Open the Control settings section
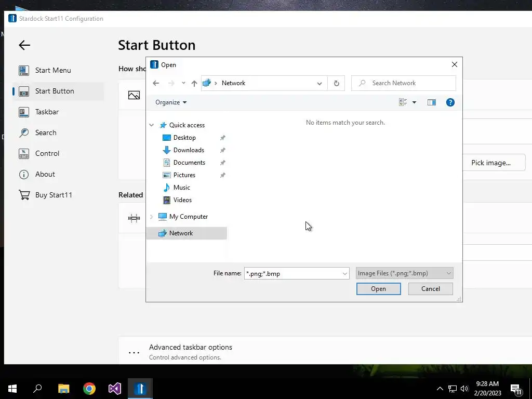The width and height of the screenshot is (532, 399). (x=47, y=153)
